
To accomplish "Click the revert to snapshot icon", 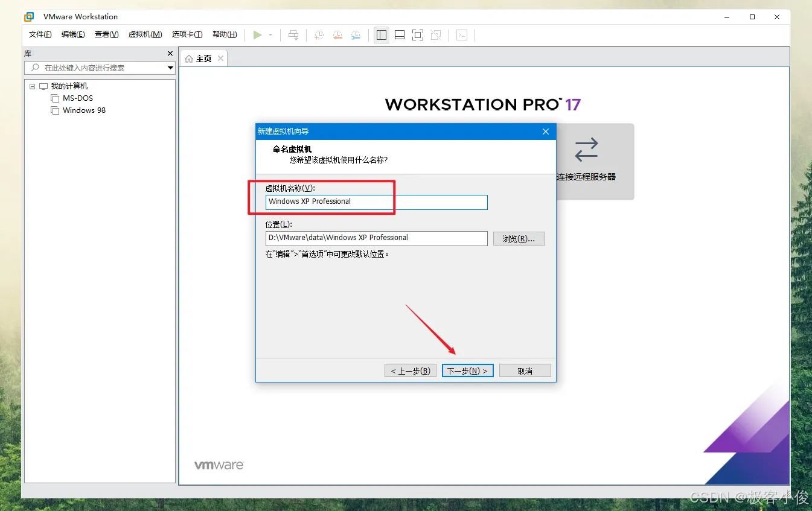I will point(337,35).
